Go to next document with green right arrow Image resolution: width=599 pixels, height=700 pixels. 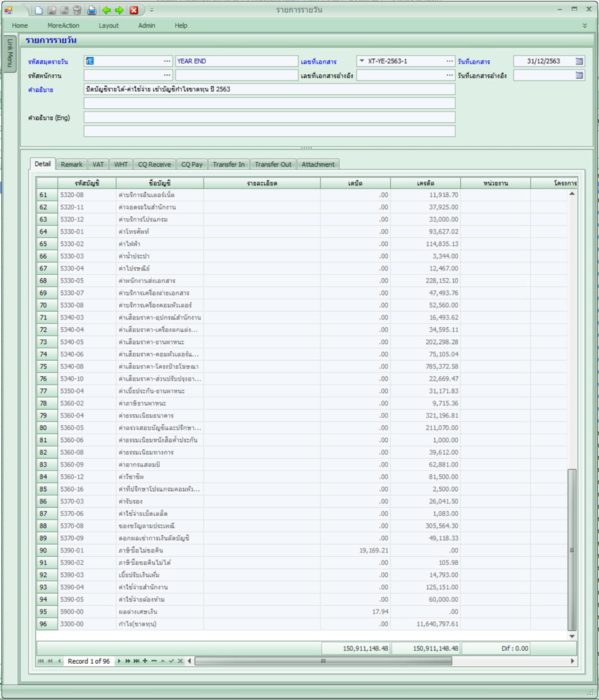(119, 10)
